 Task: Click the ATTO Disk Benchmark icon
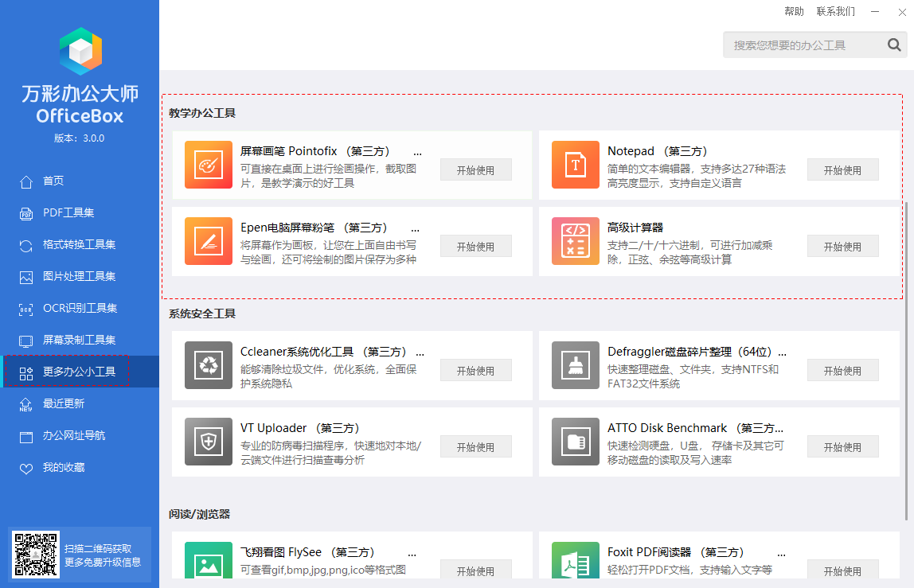(575, 442)
